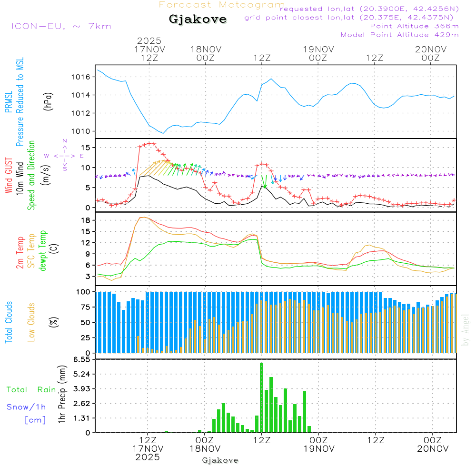The width and height of the screenshot is (476, 476).
Task: Click the ICON-EU ~7km model label
Action: click(x=61, y=26)
